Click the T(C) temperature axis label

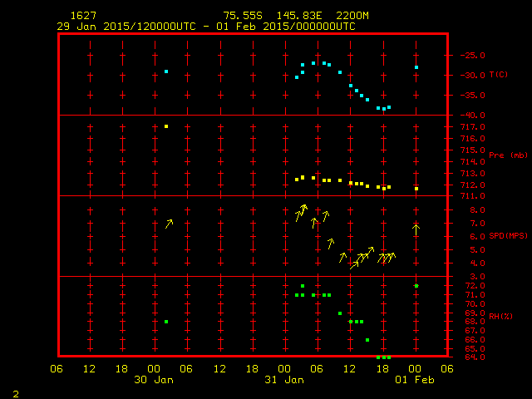point(498,75)
